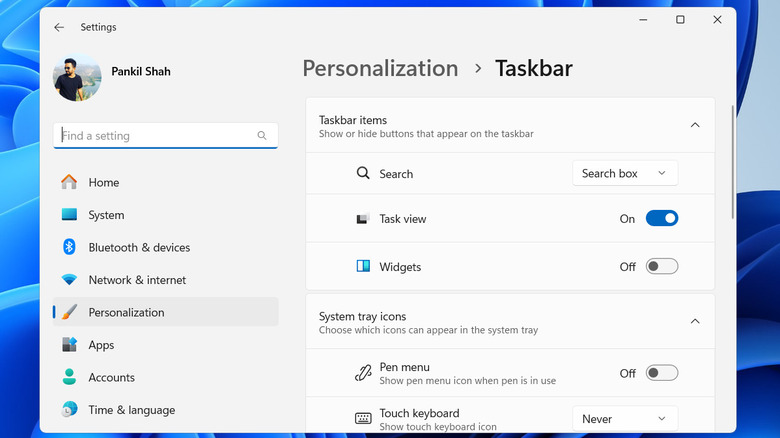Click the vertical scrollbar of settings page
This screenshot has height=438, width=780.
click(732, 162)
